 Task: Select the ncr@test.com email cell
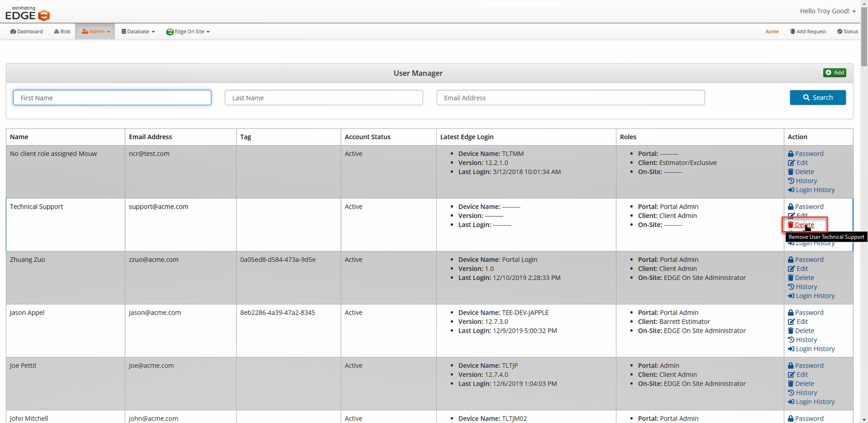[x=181, y=171]
